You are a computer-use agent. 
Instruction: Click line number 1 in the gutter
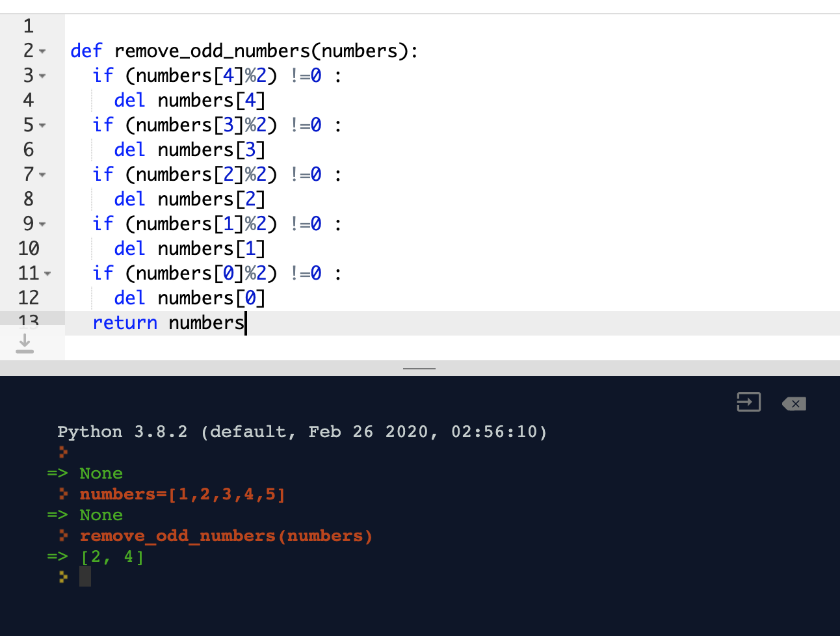click(29, 27)
